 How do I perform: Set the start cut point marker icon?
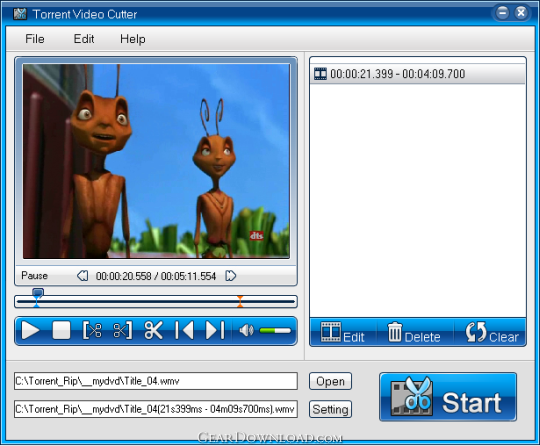[92, 330]
